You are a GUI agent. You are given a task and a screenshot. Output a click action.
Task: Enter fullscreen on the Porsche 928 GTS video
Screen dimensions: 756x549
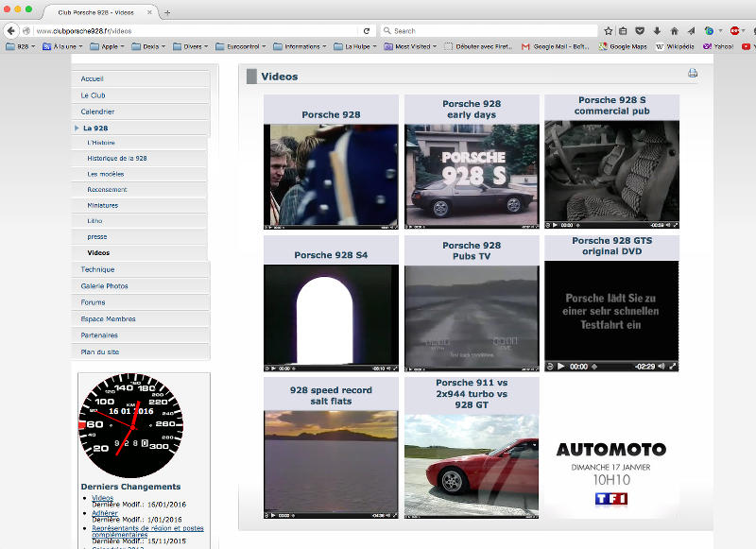[x=673, y=367]
